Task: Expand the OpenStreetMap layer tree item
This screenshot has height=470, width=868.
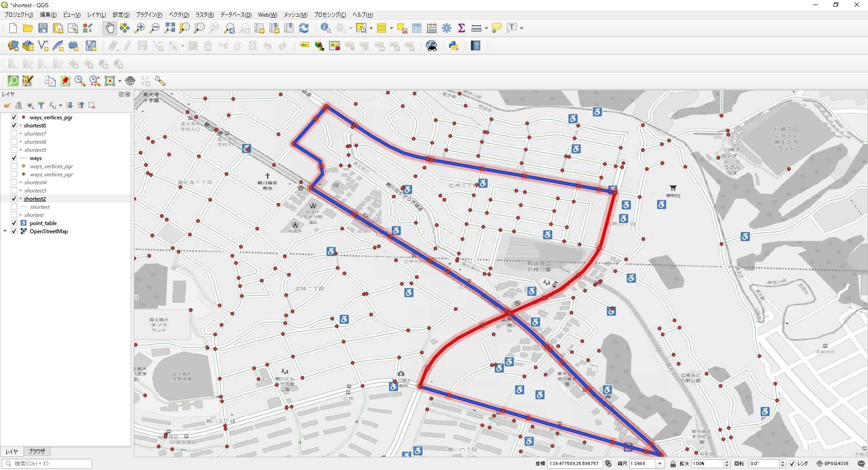Action: click(5, 231)
